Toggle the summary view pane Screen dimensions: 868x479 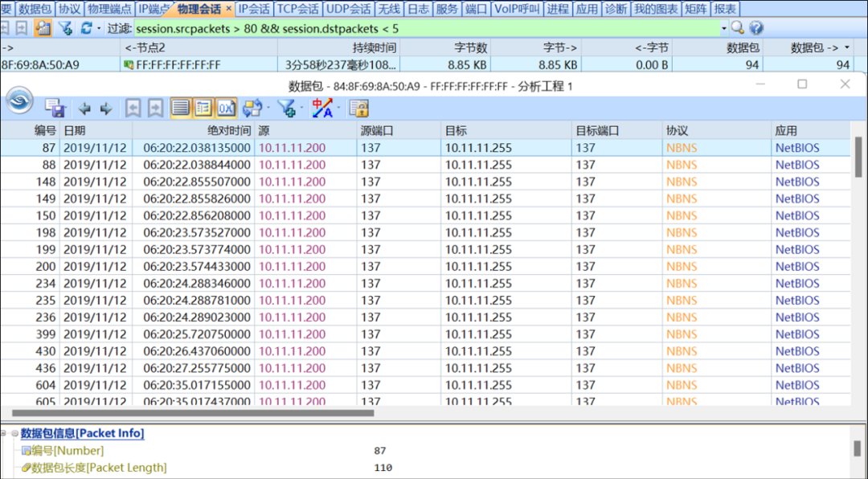pos(180,108)
